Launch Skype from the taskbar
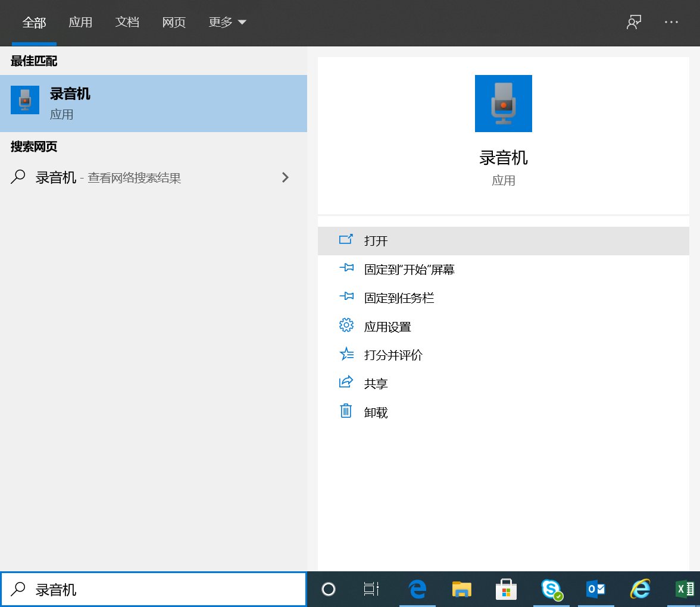 tap(551, 589)
